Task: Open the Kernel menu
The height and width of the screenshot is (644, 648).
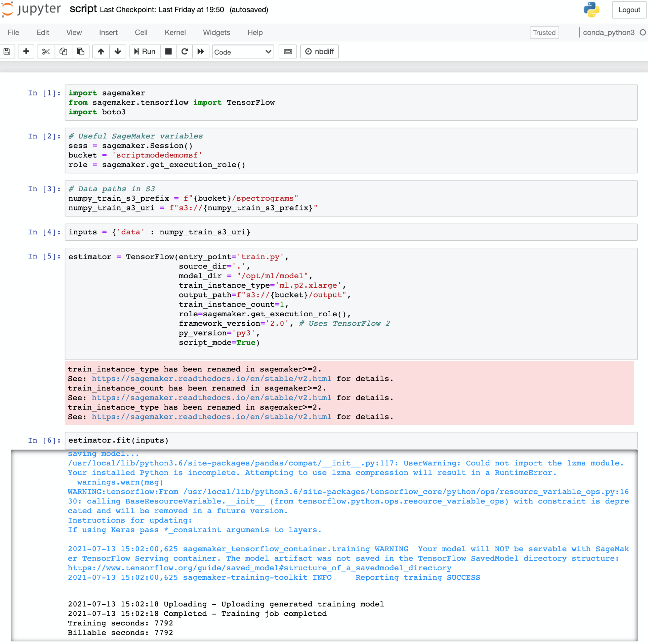Action: point(175,32)
